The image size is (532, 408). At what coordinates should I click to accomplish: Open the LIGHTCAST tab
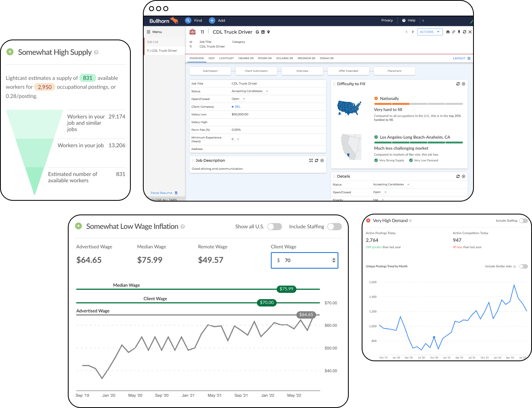[226, 58]
